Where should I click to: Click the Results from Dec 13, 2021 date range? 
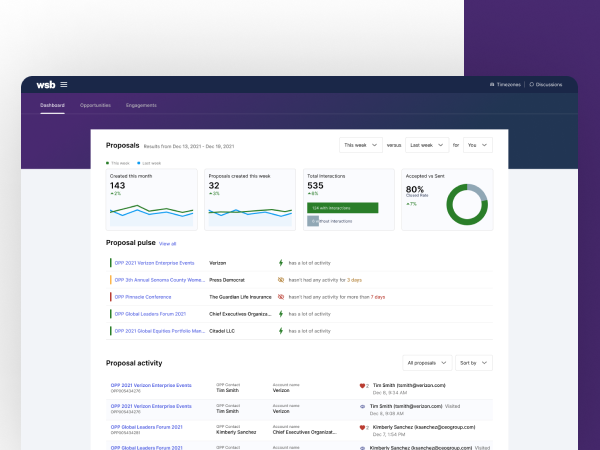point(189,146)
